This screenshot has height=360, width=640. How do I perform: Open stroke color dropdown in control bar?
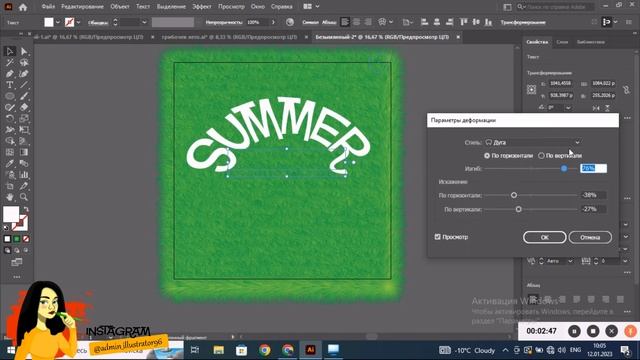point(78,22)
